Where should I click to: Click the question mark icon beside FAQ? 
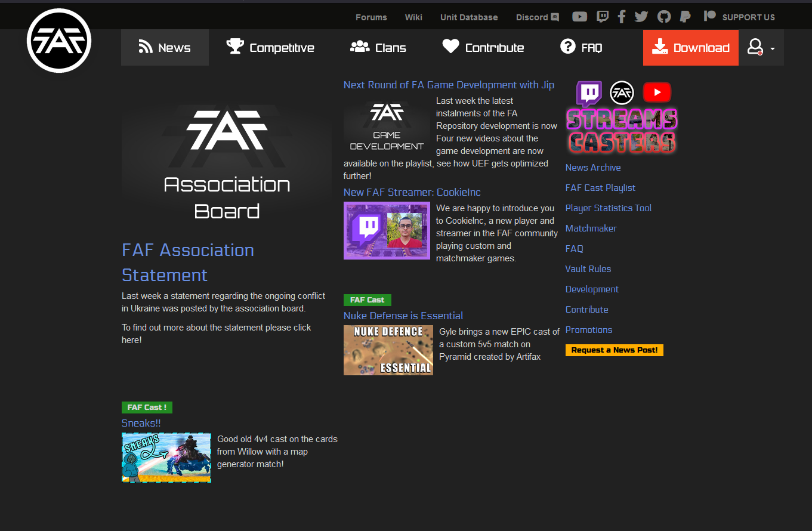tap(568, 47)
